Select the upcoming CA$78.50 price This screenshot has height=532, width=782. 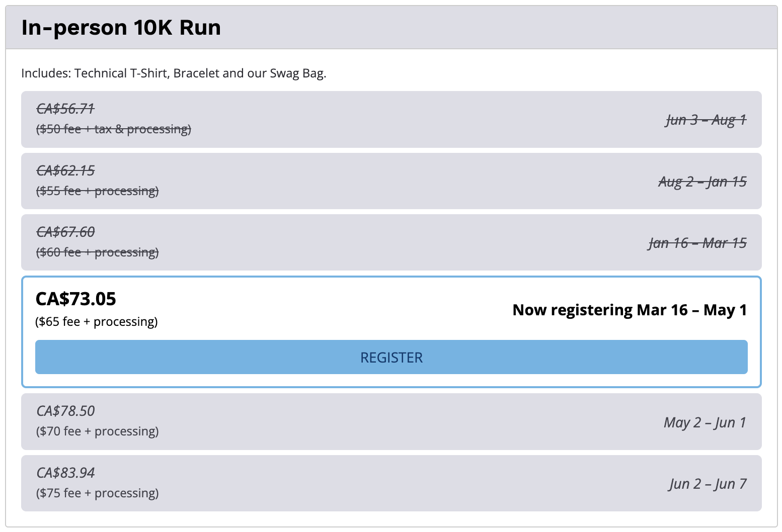[x=65, y=411]
